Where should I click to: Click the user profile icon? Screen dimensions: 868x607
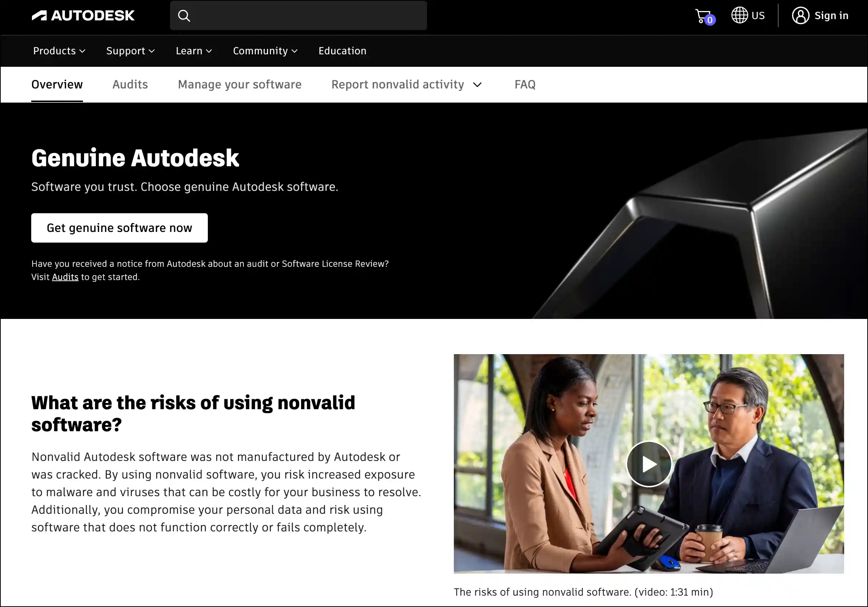pyautogui.click(x=800, y=15)
